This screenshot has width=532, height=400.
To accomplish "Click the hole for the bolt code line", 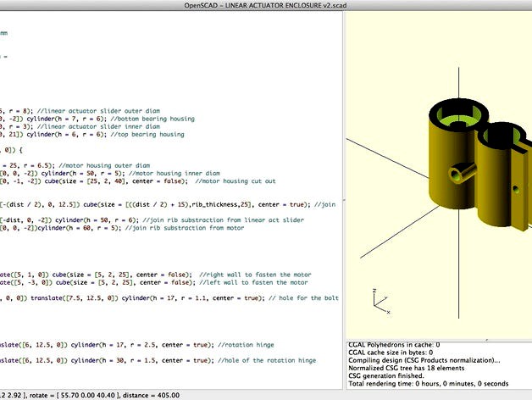I will coord(169,297).
